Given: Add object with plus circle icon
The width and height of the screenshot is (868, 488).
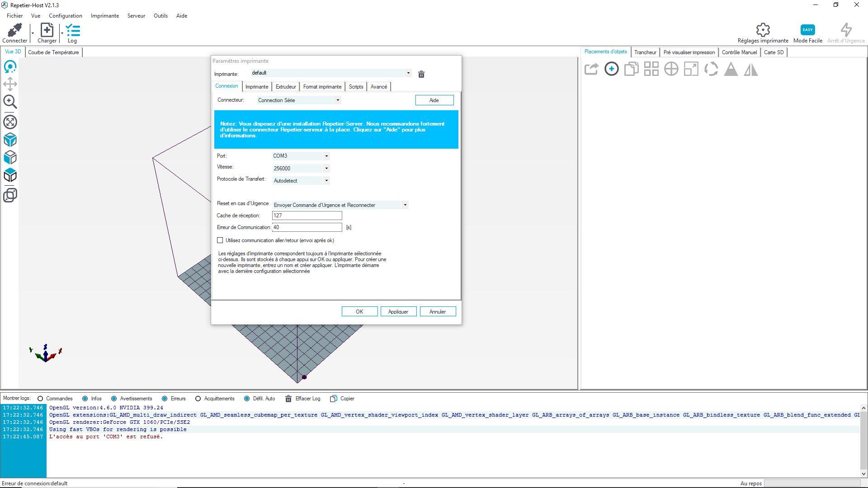Looking at the screenshot, I should (611, 69).
